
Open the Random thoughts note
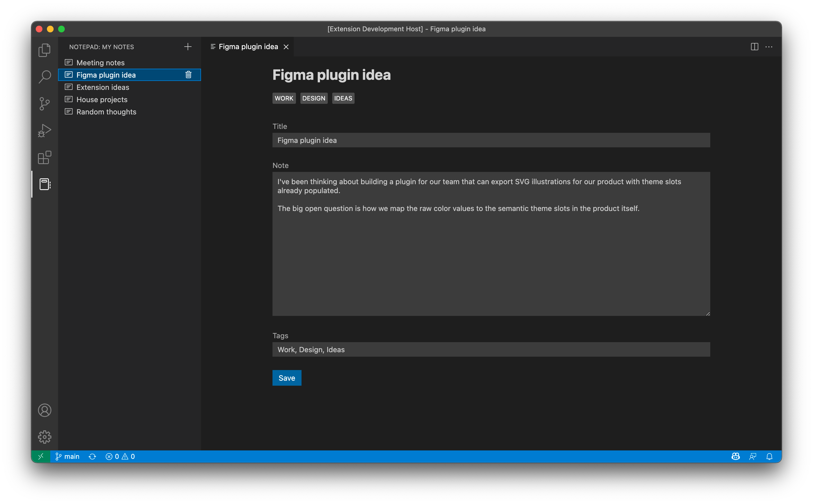[x=106, y=111]
